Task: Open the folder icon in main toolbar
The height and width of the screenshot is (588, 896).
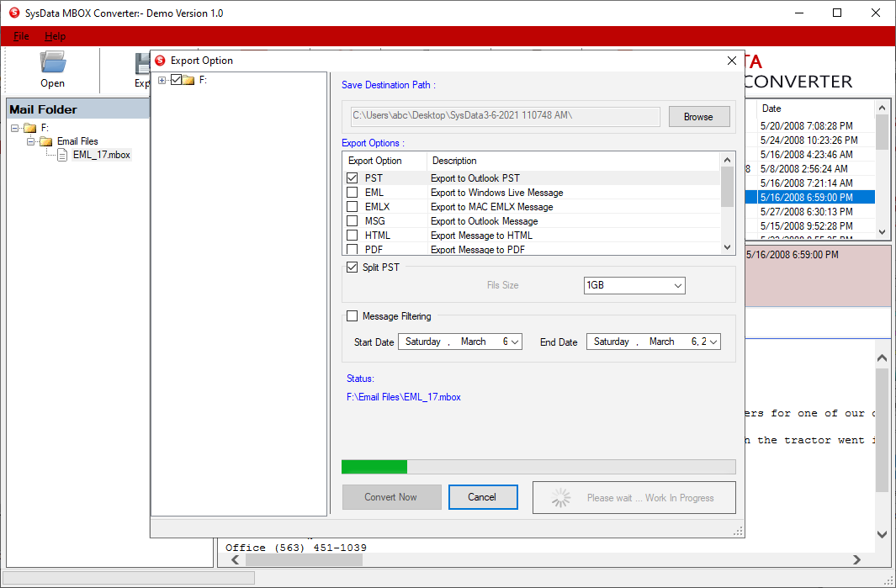Action: pos(52,62)
